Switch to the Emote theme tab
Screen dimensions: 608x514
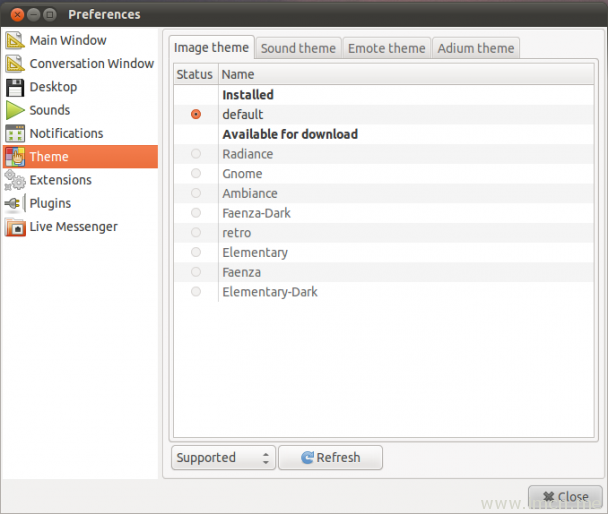[x=387, y=48]
